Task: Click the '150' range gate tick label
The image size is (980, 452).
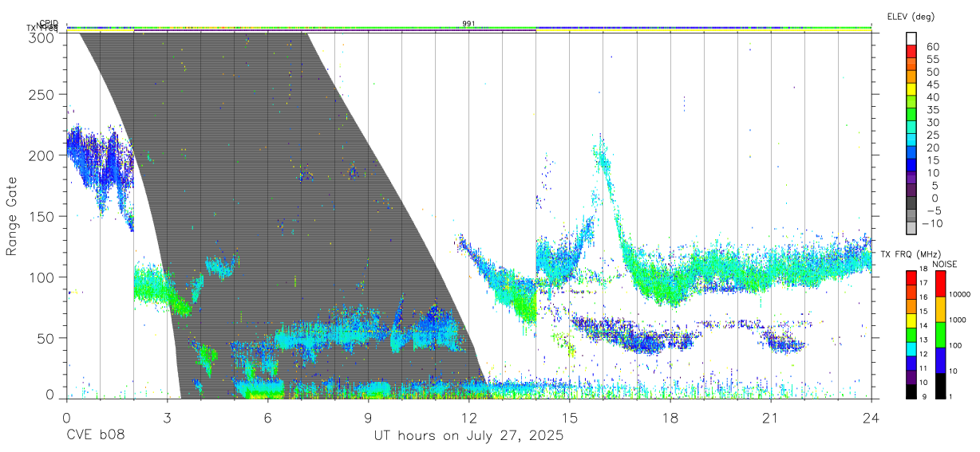Action: point(43,216)
